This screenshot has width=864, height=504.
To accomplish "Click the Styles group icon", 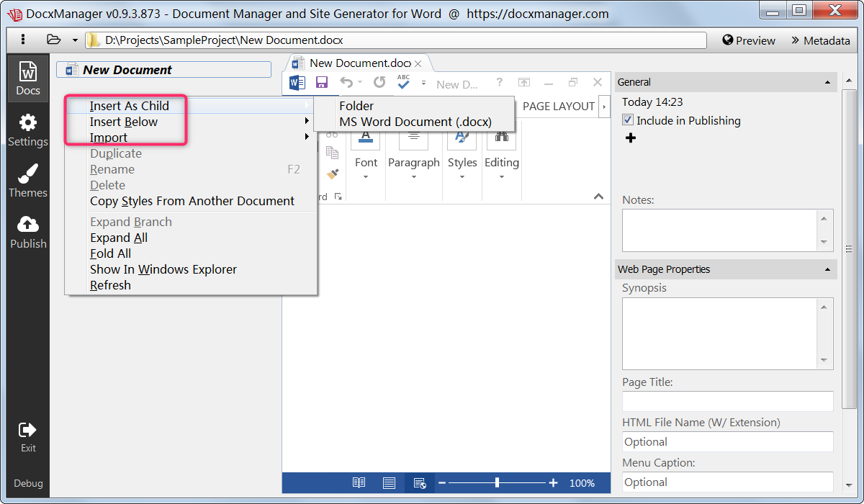I will coord(462,138).
